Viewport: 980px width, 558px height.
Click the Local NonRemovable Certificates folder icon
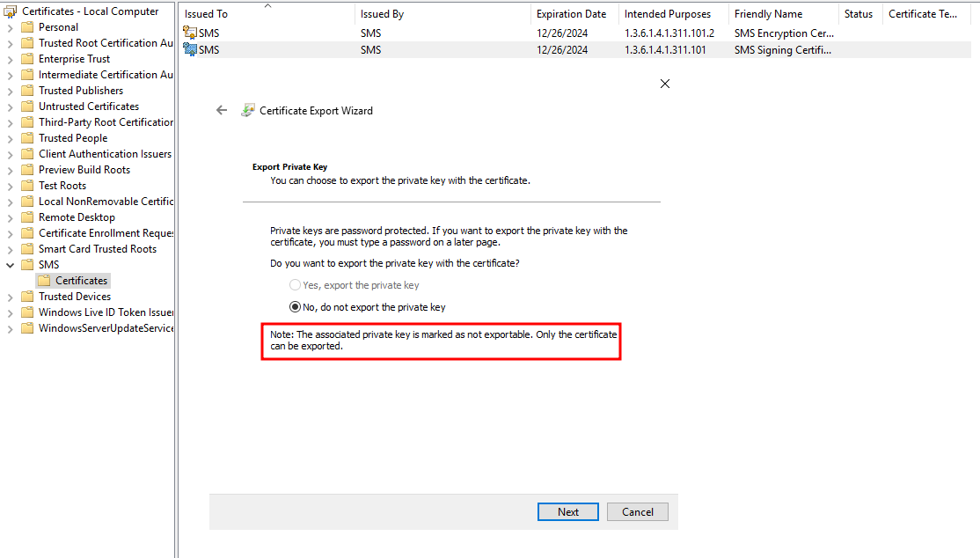[27, 202]
